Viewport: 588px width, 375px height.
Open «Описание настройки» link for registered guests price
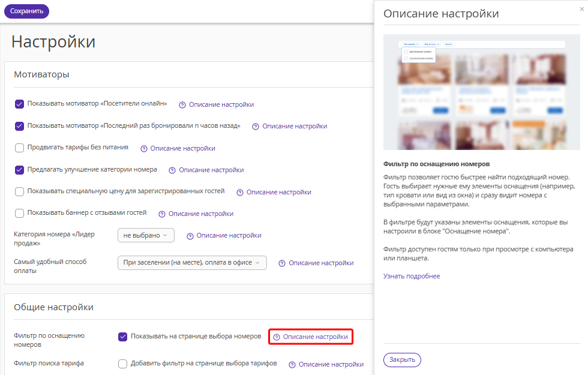pyautogui.click(x=278, y=193)
